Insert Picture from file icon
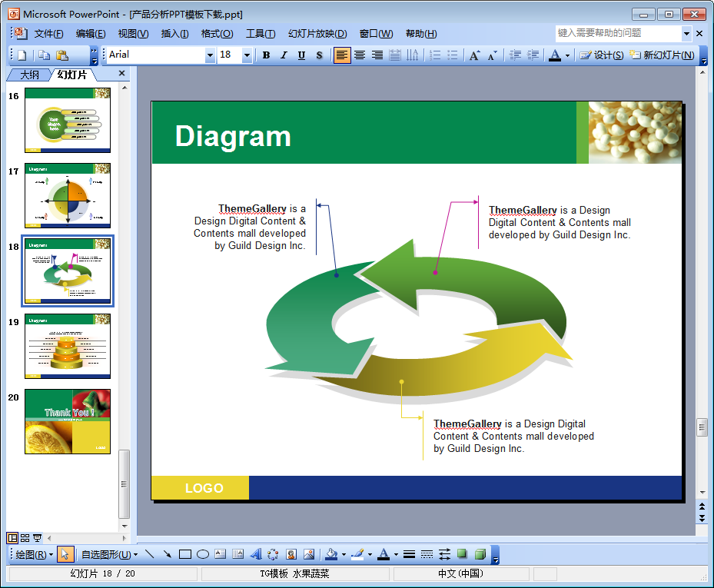The image size is (714, 588). tap(309, 554)
